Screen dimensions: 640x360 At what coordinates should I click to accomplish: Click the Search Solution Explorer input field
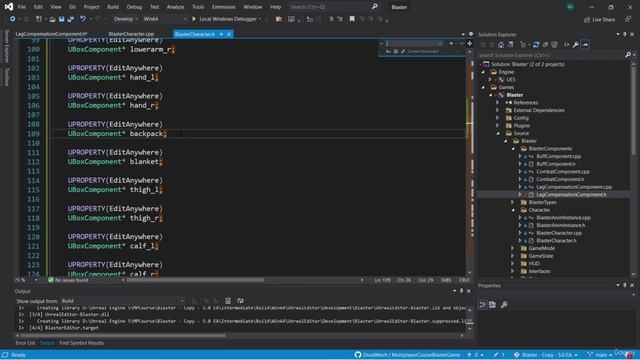click(551, 55)
